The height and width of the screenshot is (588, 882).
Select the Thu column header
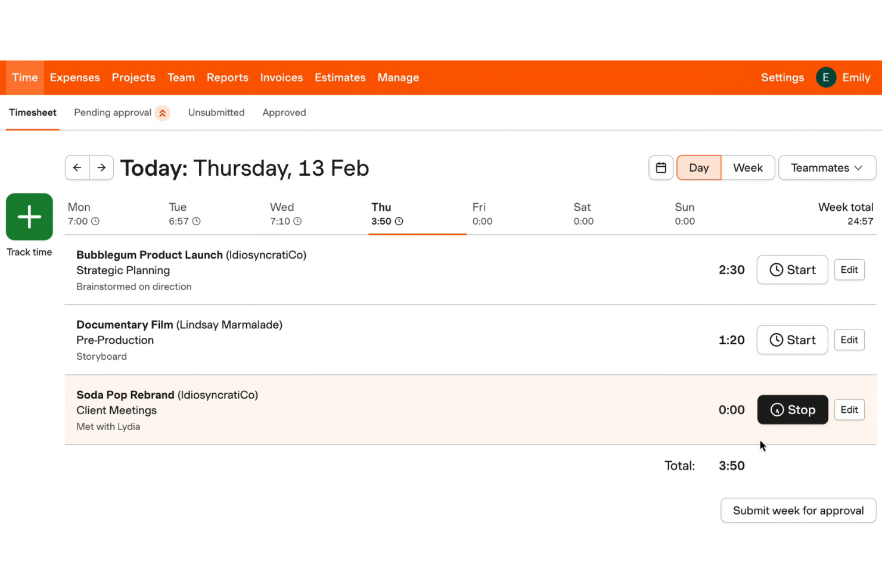pos(381,207)
